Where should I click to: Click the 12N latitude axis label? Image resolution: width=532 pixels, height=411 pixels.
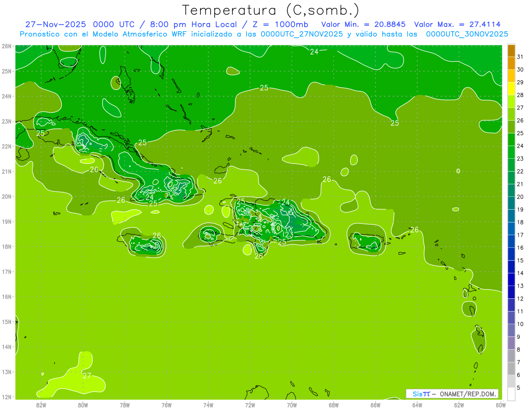point(6,397)
